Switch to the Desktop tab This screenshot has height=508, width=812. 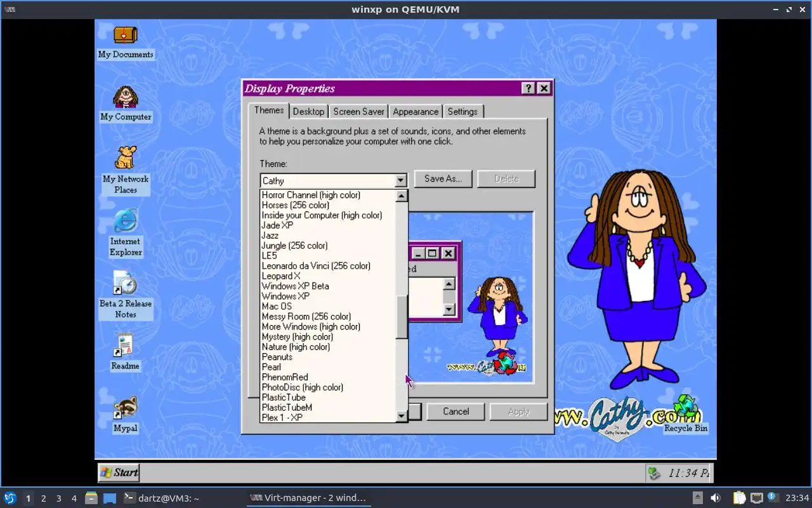point(308,112)
